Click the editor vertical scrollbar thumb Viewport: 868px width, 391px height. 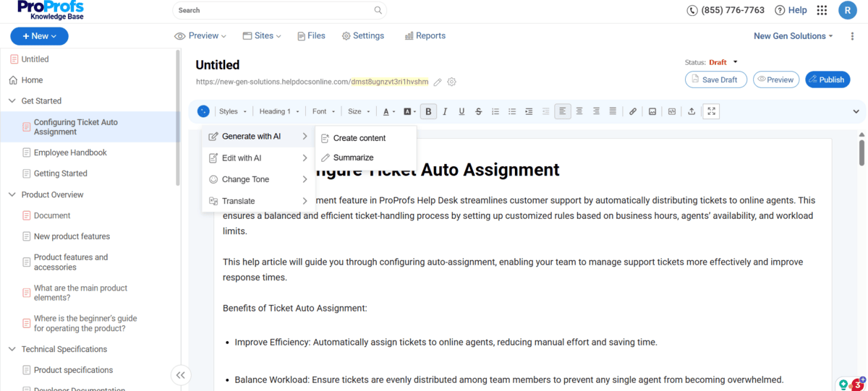(x=861, y=152)
